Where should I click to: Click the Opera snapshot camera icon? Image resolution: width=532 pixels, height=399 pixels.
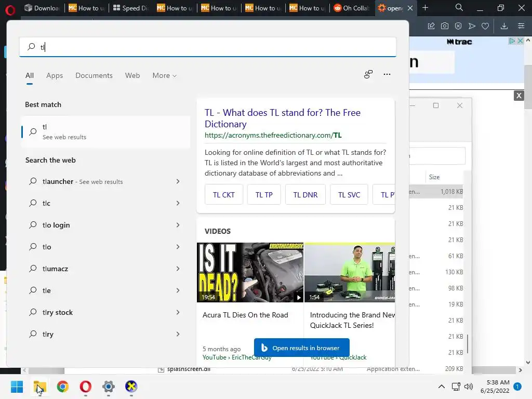pos(445,26)
